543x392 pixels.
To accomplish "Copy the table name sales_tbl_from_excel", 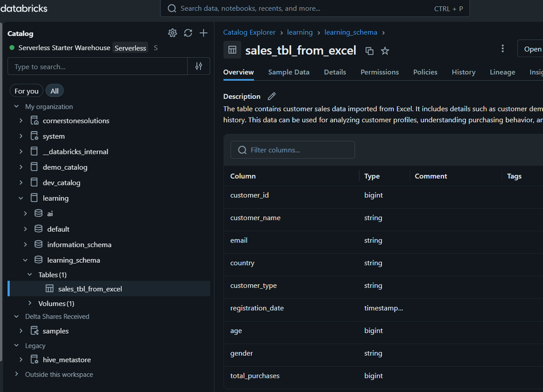I will (370, 51).
